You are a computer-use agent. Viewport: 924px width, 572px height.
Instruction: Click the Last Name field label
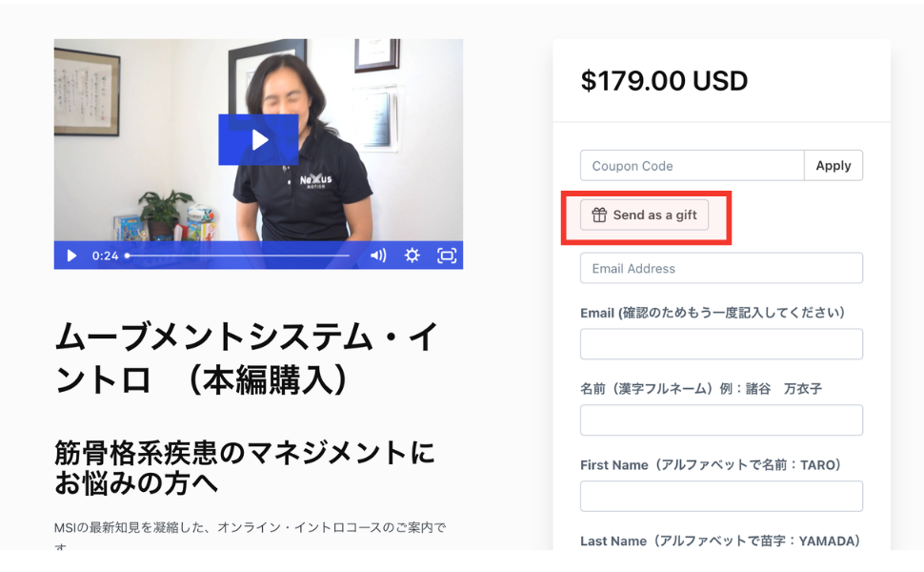point(721,541)
